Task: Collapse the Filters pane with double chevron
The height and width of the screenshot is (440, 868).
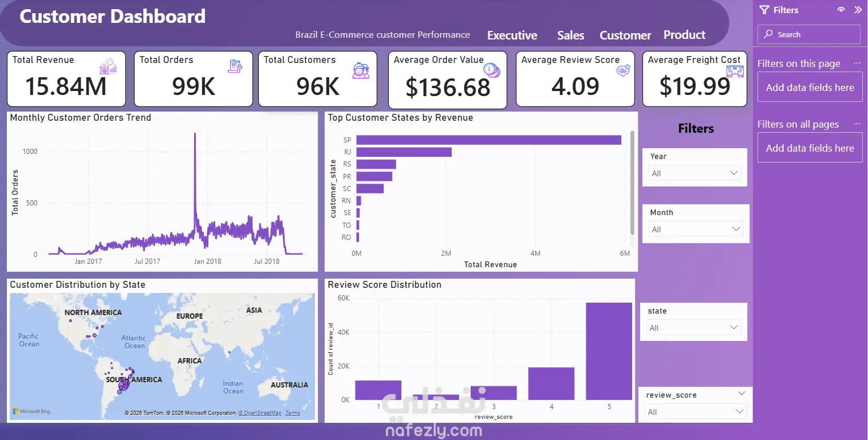Action: [858, 10]
